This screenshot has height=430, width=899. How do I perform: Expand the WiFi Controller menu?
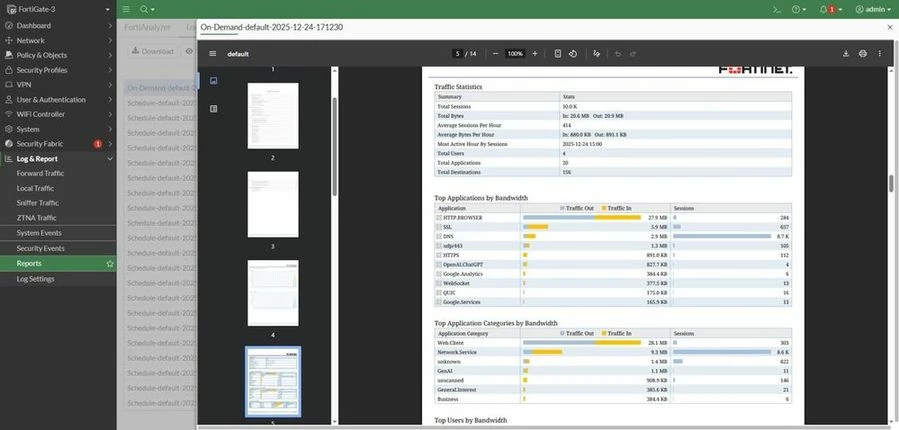[58, 114]
